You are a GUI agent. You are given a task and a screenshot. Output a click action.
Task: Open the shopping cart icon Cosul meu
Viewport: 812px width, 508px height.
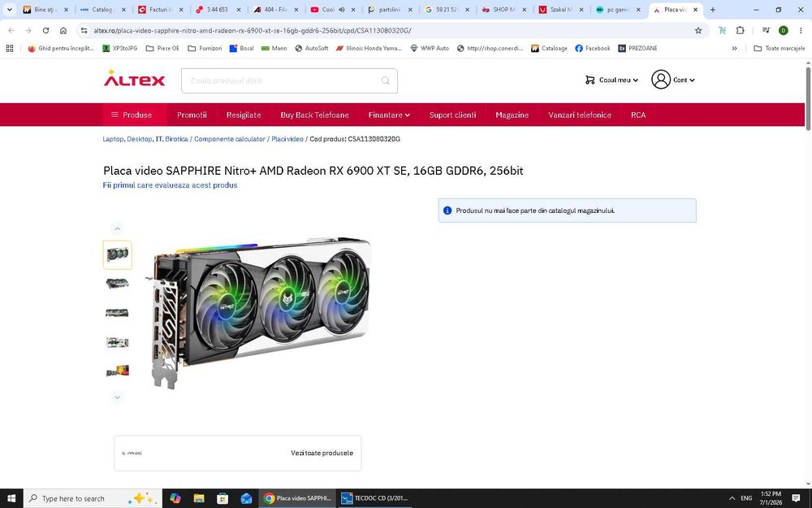click(x=590, y=80)
